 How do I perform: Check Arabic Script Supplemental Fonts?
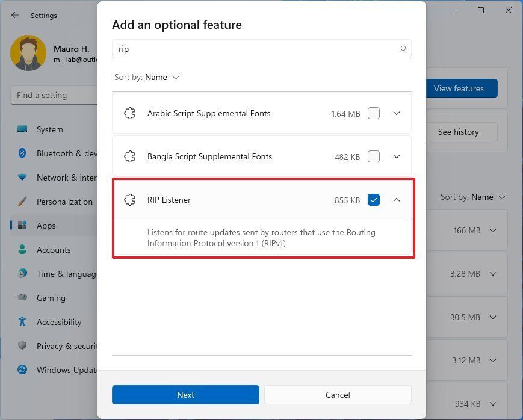click(374, 113)
